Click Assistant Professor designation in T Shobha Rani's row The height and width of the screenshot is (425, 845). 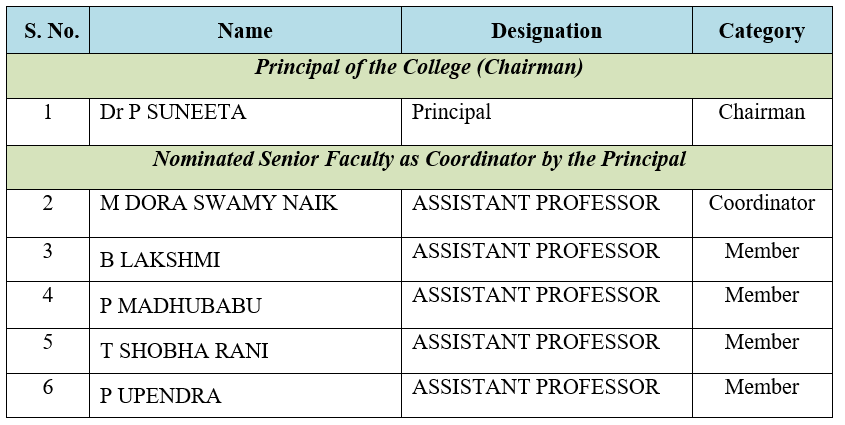point(536,342)
